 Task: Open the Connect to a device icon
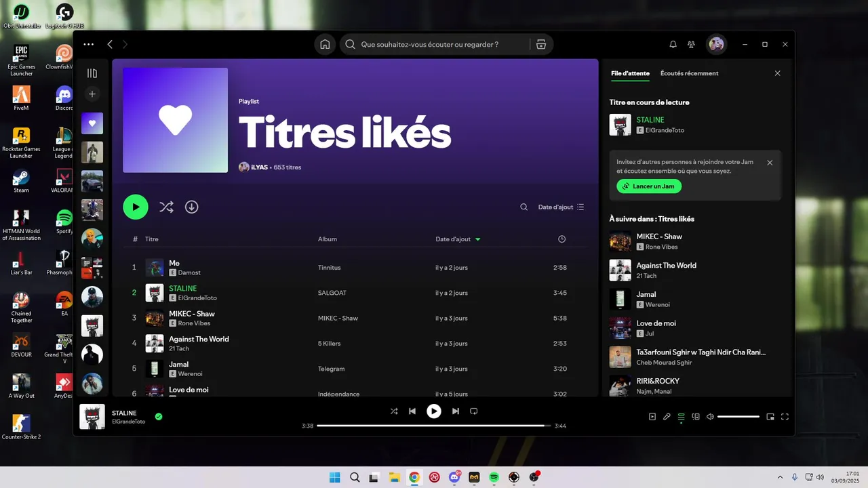(x=696, y=417)
